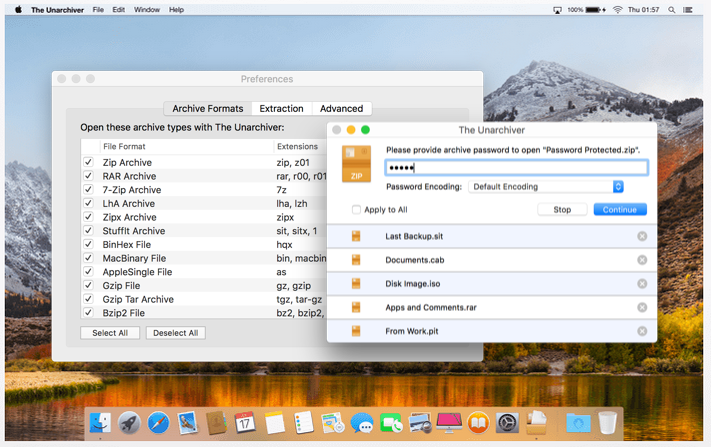Screen dimensions: 711x447
Task: Uncheck the BinHex File format
Action: [88, 244]
